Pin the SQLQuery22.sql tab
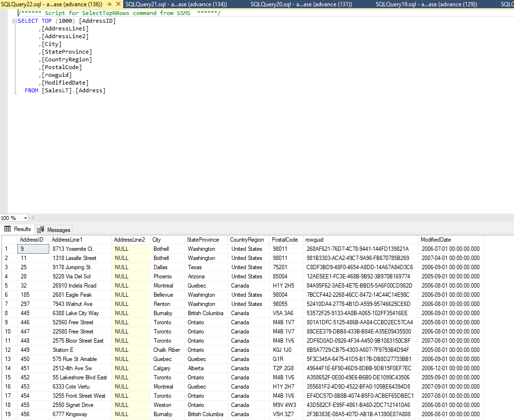This screenshot has width=514, height=420. (110, 4)
